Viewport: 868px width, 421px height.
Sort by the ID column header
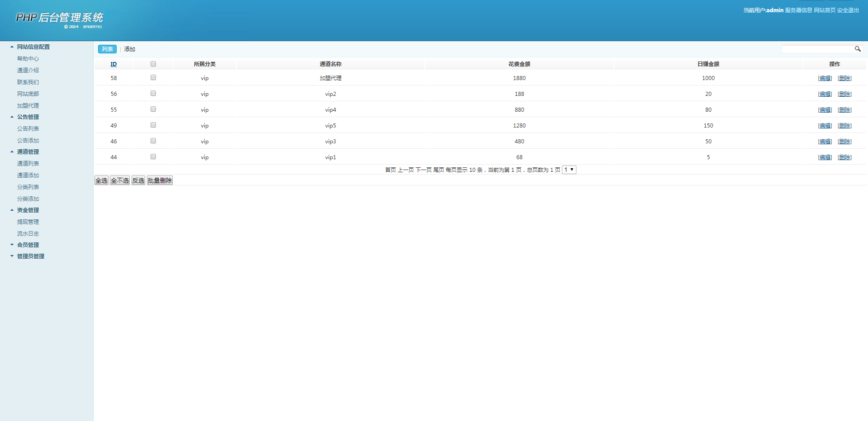pos(113,64)
